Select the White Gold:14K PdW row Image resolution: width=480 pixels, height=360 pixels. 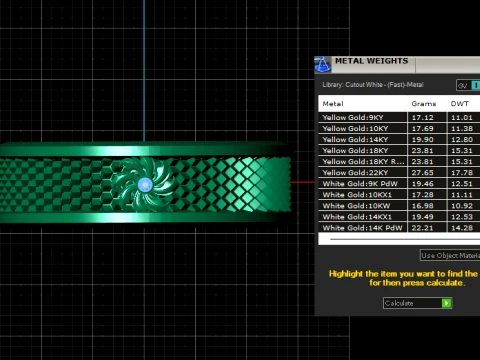click(399, 228)
